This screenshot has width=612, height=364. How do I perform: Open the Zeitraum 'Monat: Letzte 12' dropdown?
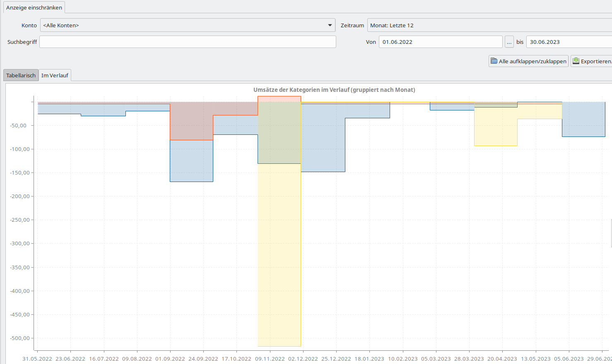click(489, 25)
